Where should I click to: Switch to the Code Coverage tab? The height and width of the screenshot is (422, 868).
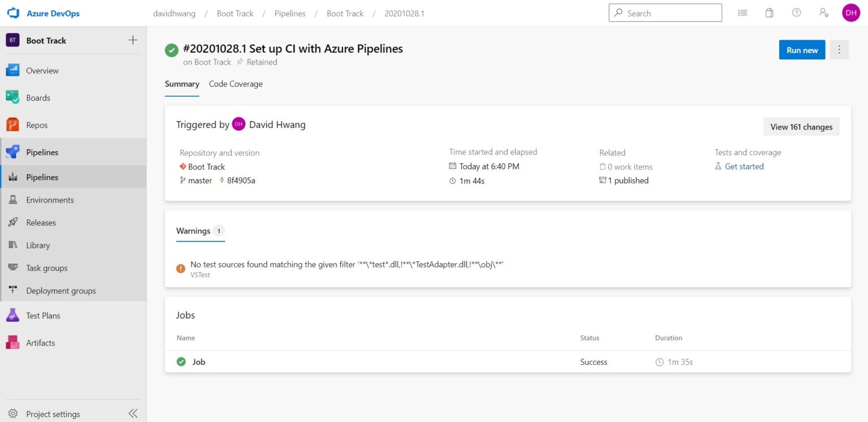click(235, 84)
